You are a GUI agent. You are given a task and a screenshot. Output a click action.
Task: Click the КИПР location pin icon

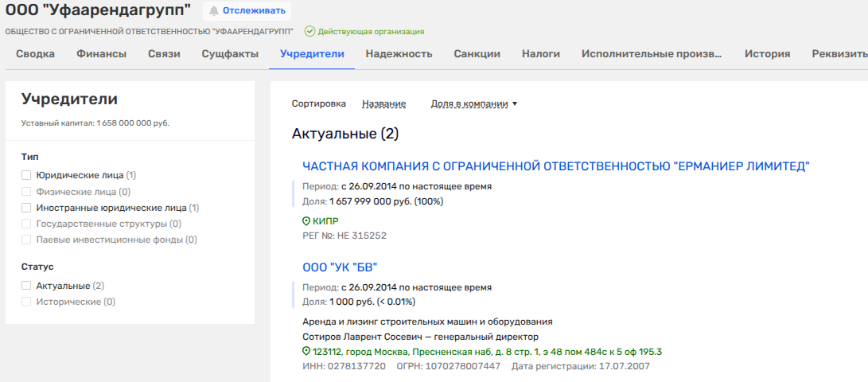tap(306, 221)
